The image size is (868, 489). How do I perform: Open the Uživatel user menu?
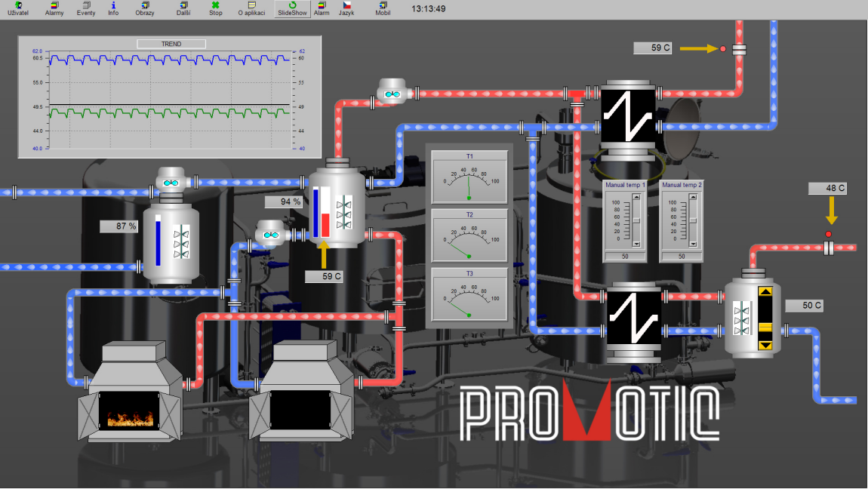coord(18,8)
